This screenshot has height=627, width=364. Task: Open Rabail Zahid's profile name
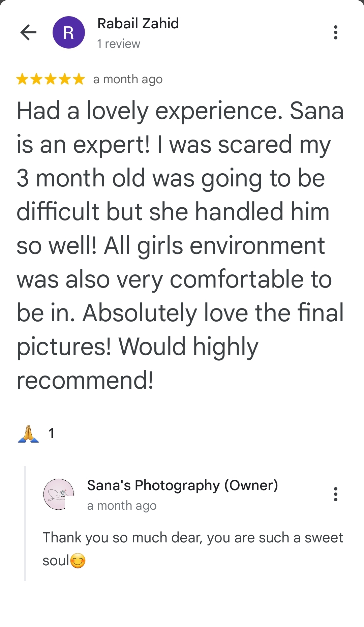pos(138,24)
